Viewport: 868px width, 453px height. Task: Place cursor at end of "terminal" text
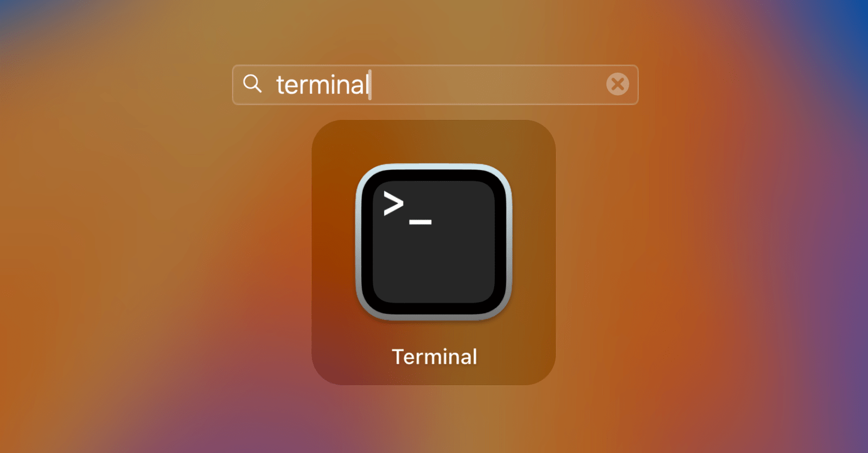[x=369, y=85]
